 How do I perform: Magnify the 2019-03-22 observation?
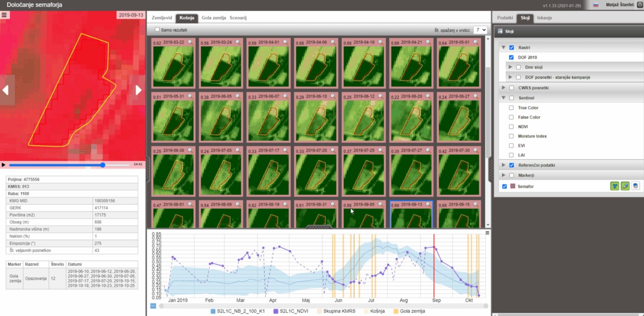191,42
